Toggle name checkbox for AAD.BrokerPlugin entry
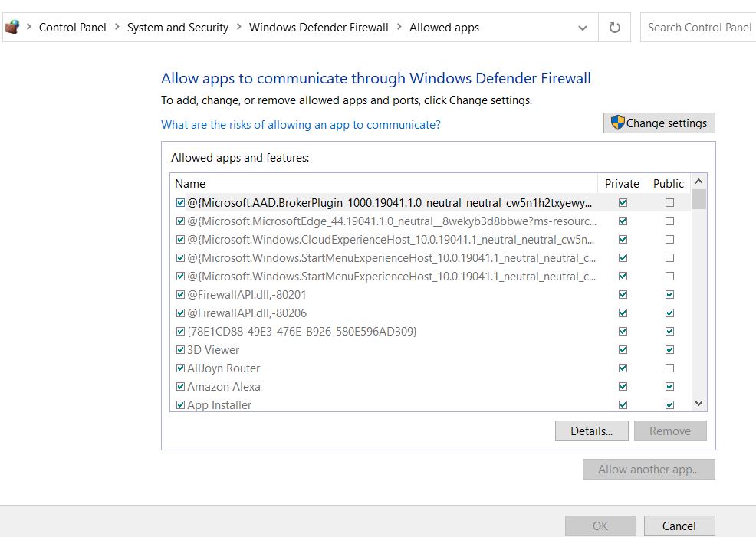The height and width of the screenshot is (537, 756). (x=180, y=203)
